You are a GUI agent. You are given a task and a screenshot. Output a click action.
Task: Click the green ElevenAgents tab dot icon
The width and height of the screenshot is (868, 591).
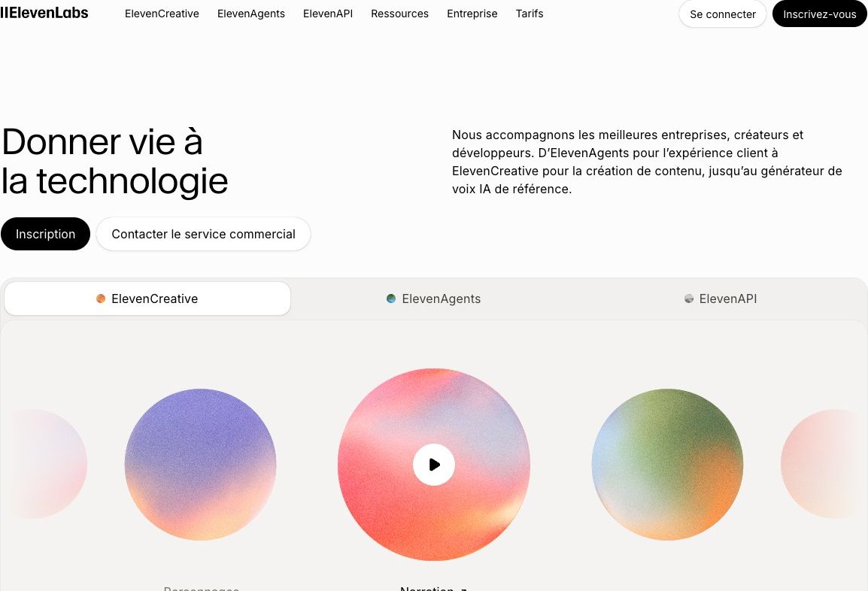tap(391, 299)
